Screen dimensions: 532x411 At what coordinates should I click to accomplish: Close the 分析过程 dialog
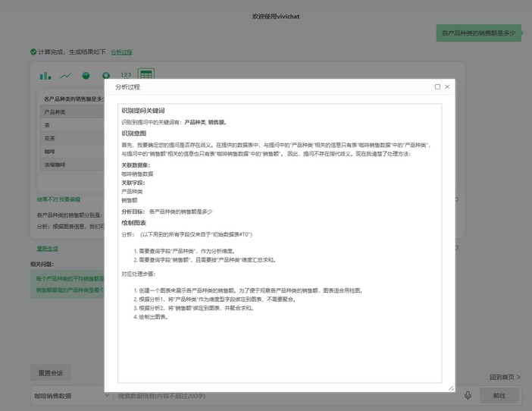coord(447,87)
